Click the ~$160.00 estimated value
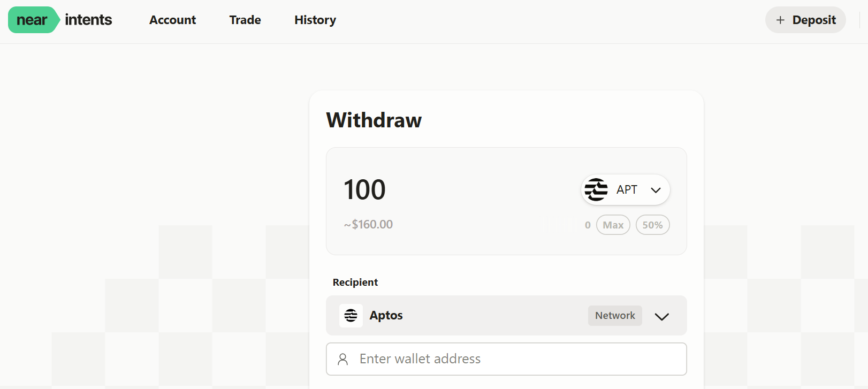The width and height of the screenshot is (868, 389). coord(368,225)
